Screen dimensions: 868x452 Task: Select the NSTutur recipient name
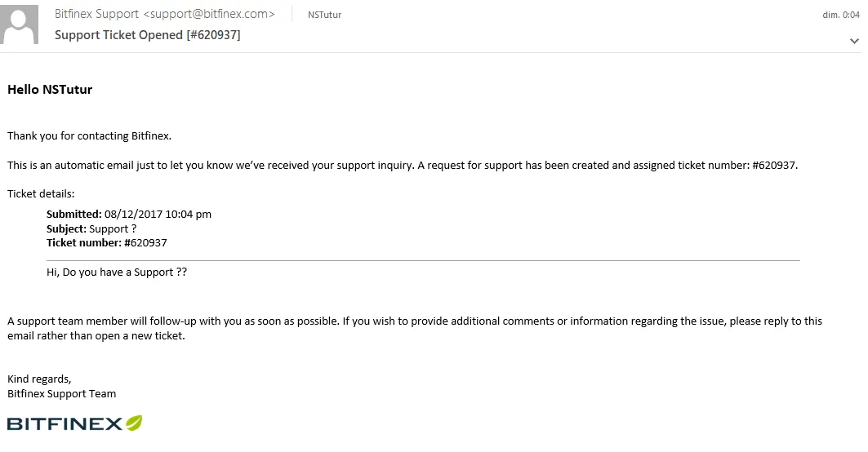(324, 15)
